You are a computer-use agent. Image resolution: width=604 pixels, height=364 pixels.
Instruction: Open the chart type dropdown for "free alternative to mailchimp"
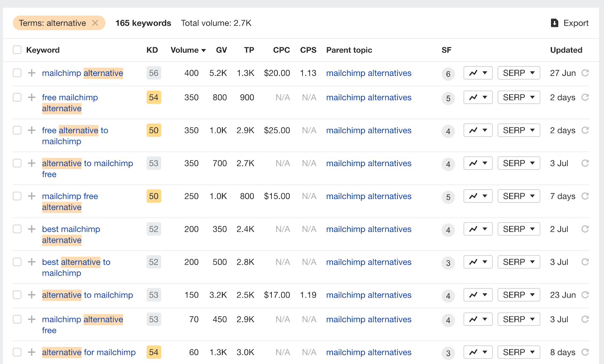pyautogui.click(x=485, y=130)
